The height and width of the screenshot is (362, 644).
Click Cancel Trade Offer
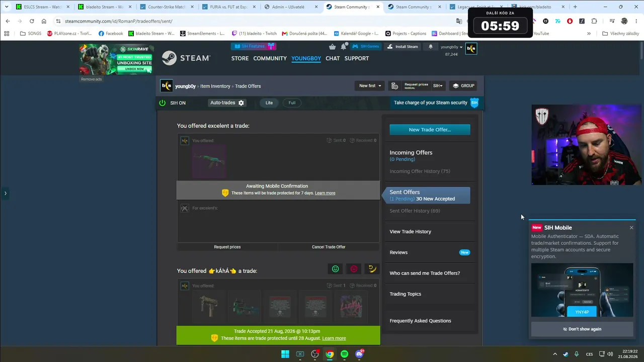[329, 247]
